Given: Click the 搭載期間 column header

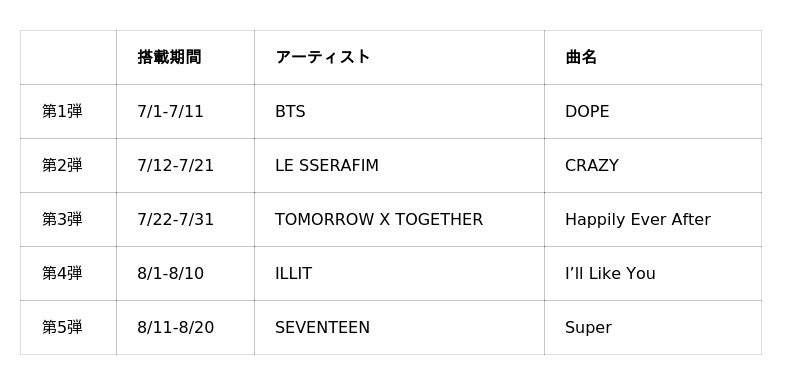Looking at the screenshot, I should (x=169, y=57).
